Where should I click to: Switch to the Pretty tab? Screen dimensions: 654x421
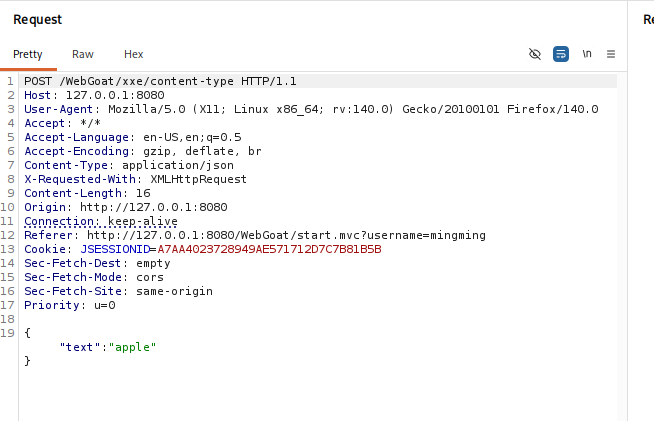(x=28, y=54)
